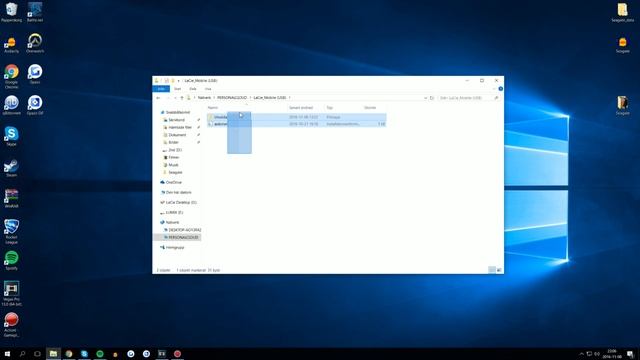Screen dimensions: 640x360
Task: Open Action! red record desktop shortcut
Action: pos(11,324)
